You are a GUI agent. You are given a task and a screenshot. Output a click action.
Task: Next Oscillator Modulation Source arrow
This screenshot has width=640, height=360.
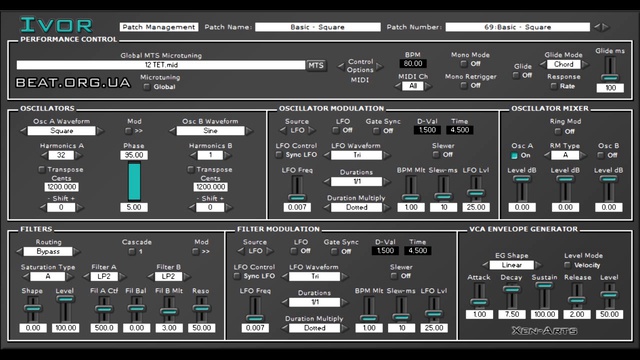point(312,131)
